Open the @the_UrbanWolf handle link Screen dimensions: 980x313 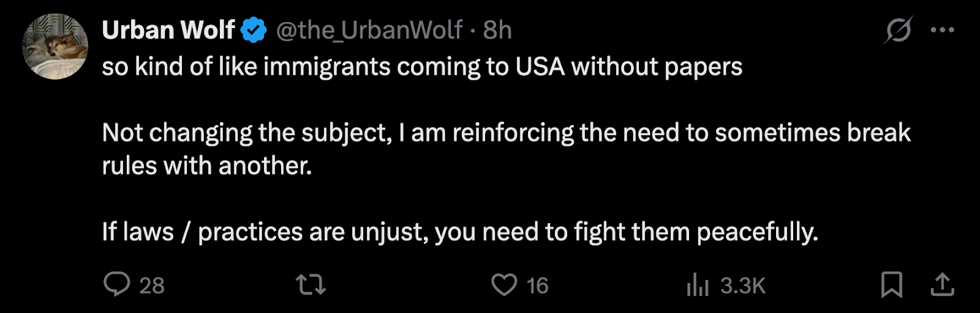pos(369,30)
